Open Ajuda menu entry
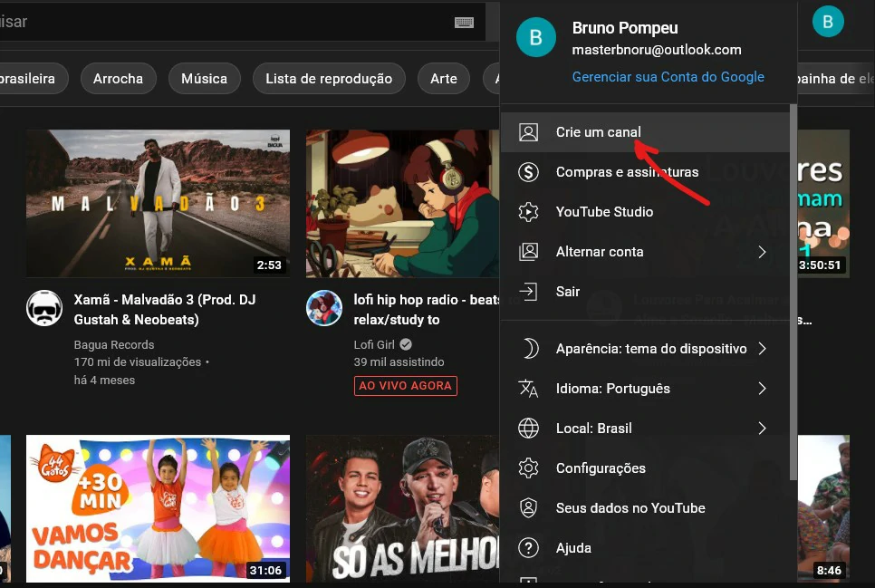The image size is (875, 588). (x=645, y=548)
